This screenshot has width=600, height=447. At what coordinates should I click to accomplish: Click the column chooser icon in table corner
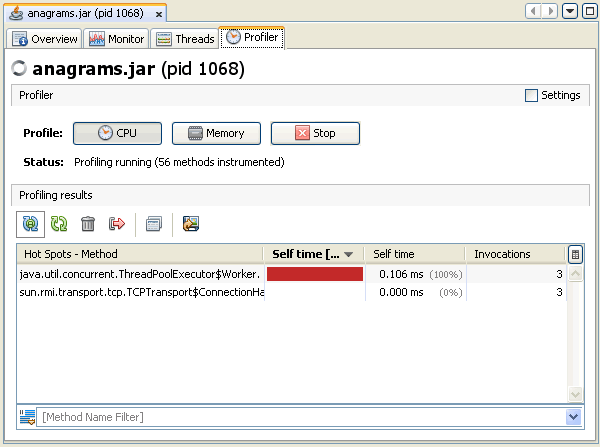point(575,255)
